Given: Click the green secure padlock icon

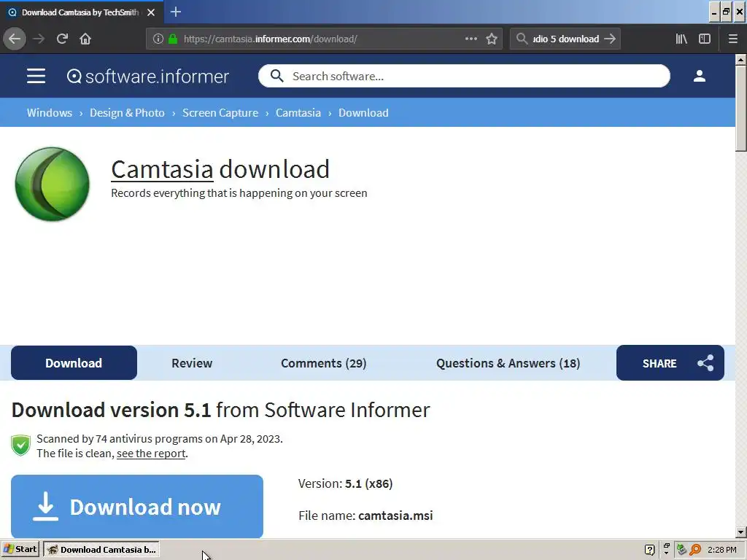Looking at the screenshot, I should pos(173,39).
